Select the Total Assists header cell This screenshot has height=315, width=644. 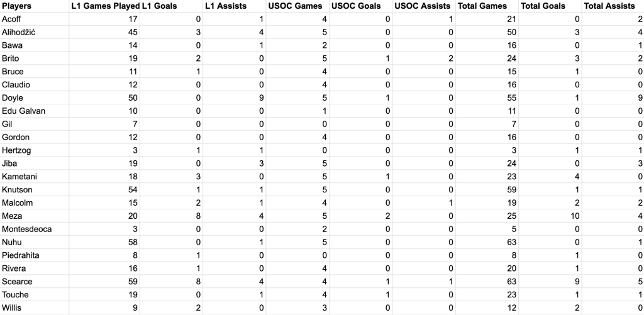pos(609,6)
